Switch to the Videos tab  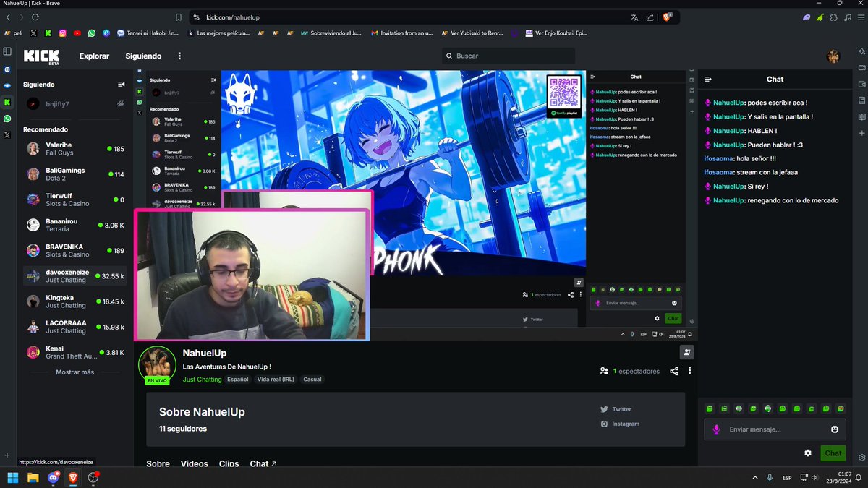point(194,463)
